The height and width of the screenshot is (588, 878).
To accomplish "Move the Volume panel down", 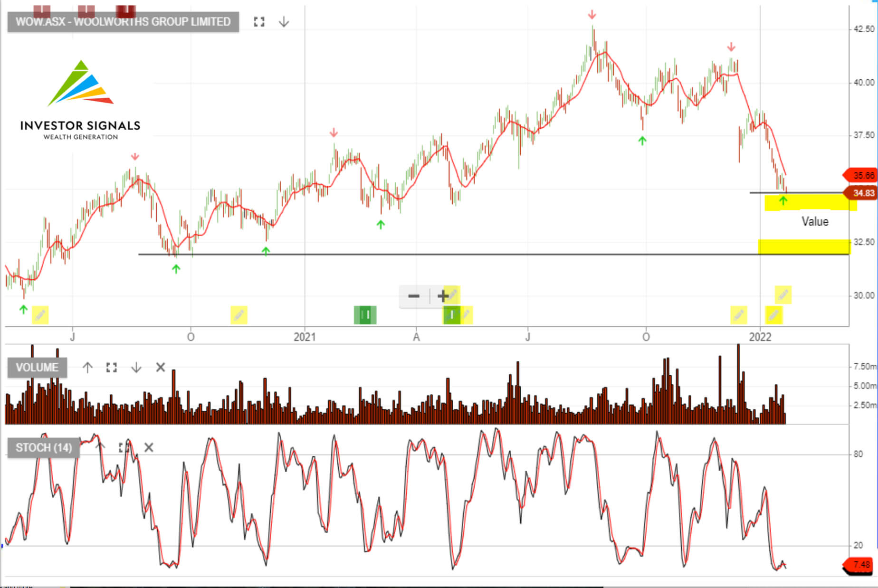I will click(136, 367).
